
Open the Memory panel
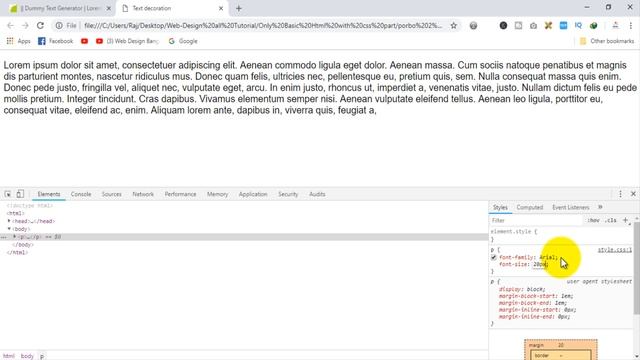[217, 194]
